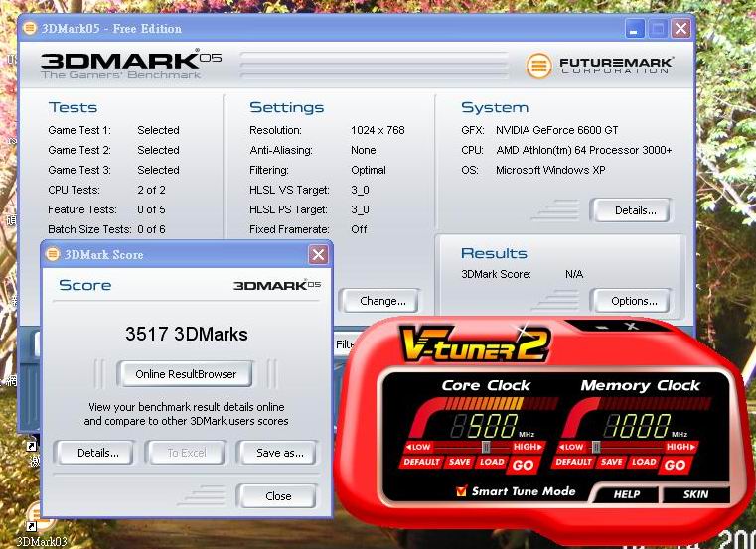756x549 pixels.
Task: Open System Details in main 3DMark05 window
Action: click(632, 210)
